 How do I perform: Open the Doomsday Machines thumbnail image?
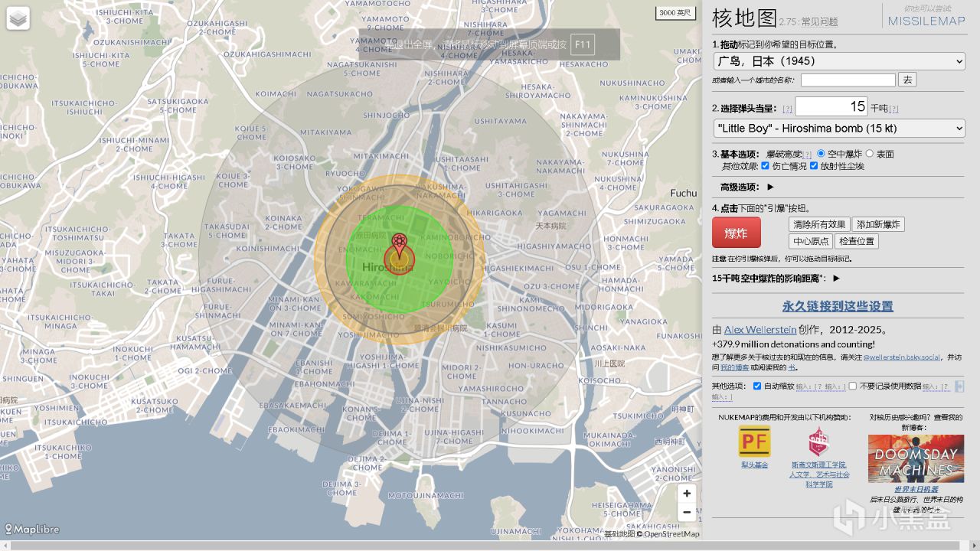coord(916,458)
